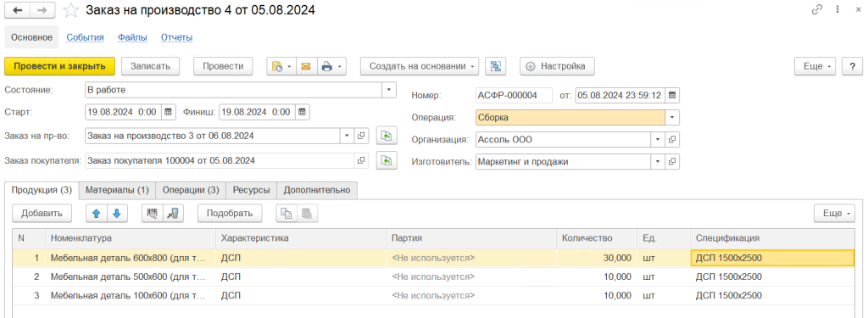The height and width of the screenshot is (318, 868).
Task: Expand the Организация dropdown arrow
Action: pyautogui.click(x=658, y=140)
